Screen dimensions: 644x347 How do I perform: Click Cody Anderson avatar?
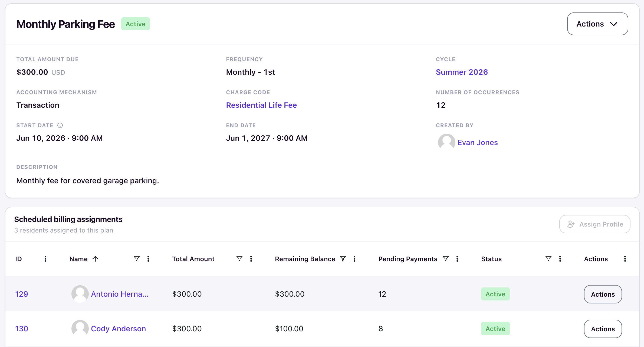click(80, 328)
